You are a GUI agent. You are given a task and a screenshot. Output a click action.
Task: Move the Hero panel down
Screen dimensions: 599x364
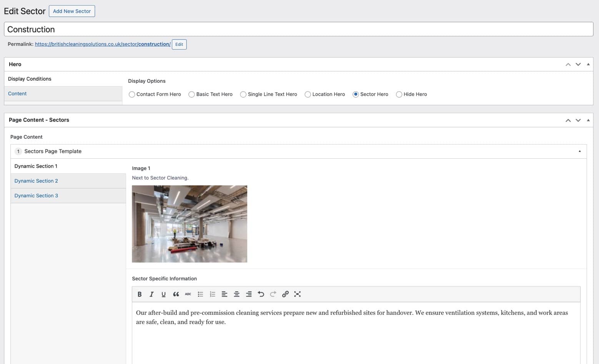578,65
